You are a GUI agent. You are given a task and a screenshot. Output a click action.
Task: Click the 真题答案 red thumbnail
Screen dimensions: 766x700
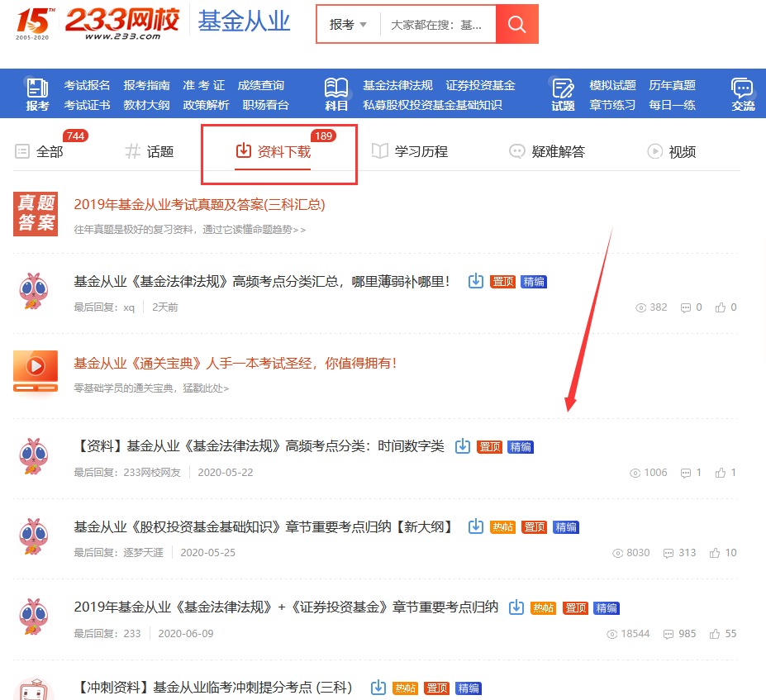[36, 214]
